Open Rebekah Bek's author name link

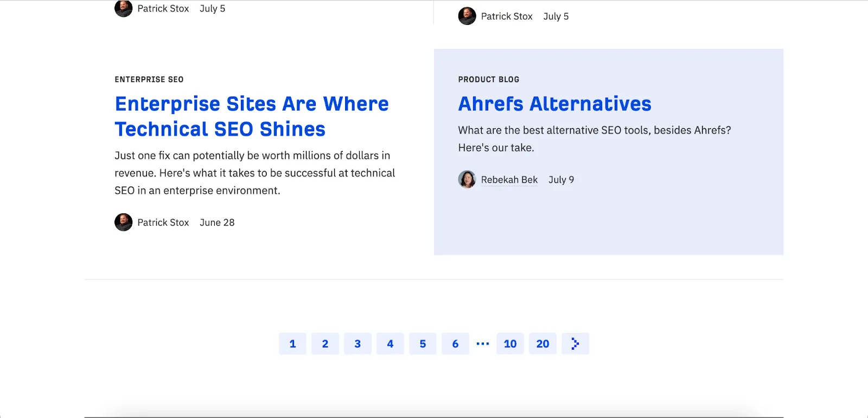tap(509, 180)
